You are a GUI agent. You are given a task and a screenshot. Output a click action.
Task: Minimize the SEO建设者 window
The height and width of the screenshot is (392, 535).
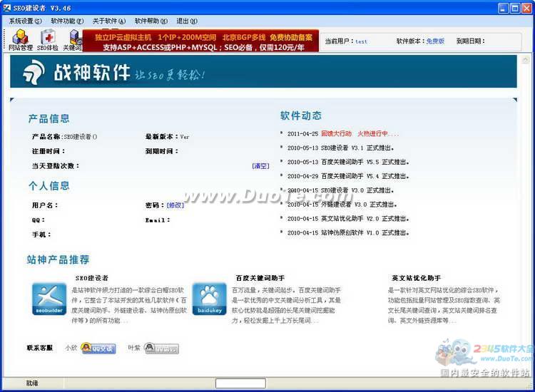[503, 8]
